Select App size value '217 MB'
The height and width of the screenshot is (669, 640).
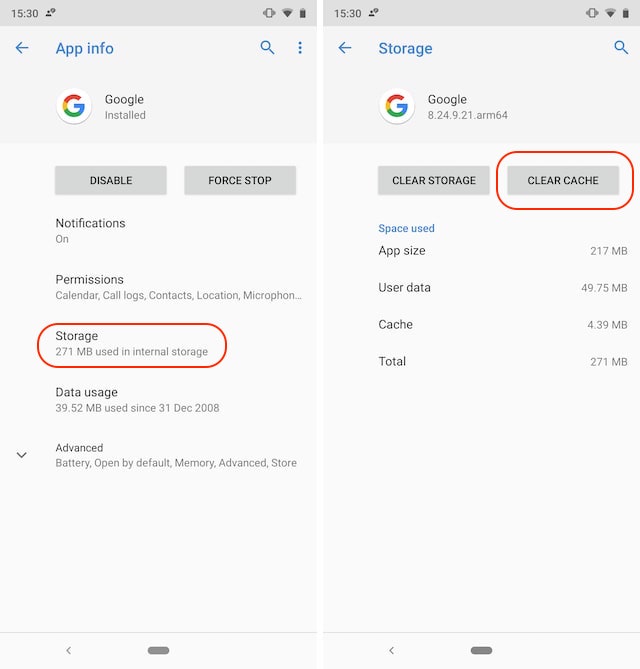[x=609, y=251]
